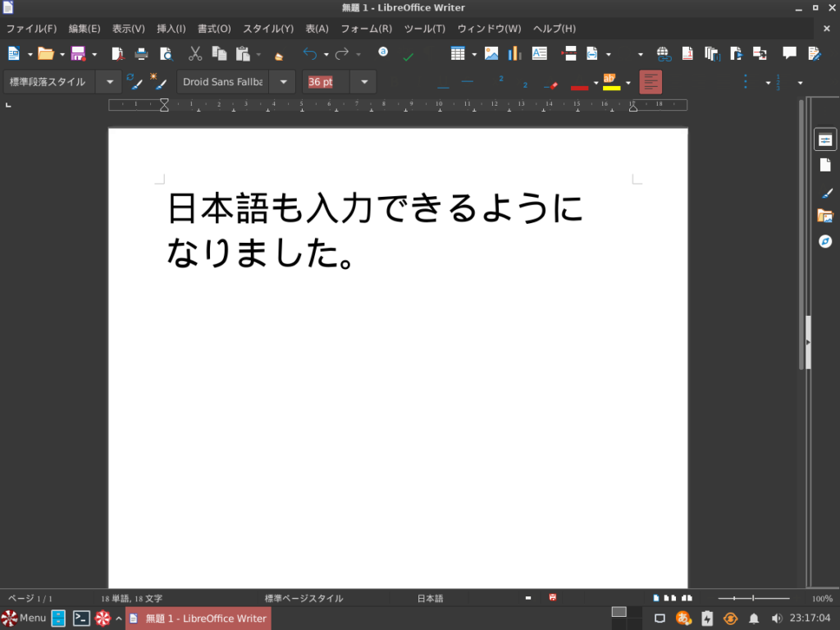Insert a text box
The height and width of the screenshot is (630, 840).
click(x=539, y=54)
